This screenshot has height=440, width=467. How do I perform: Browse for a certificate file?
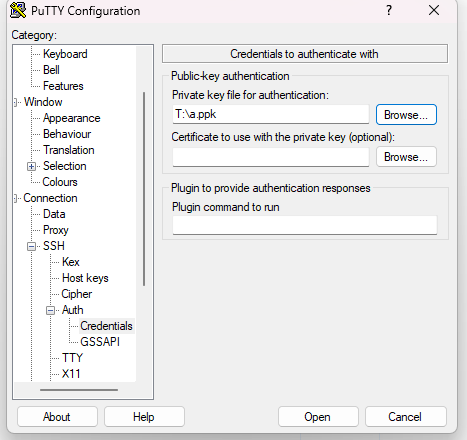tap(406, 157)
